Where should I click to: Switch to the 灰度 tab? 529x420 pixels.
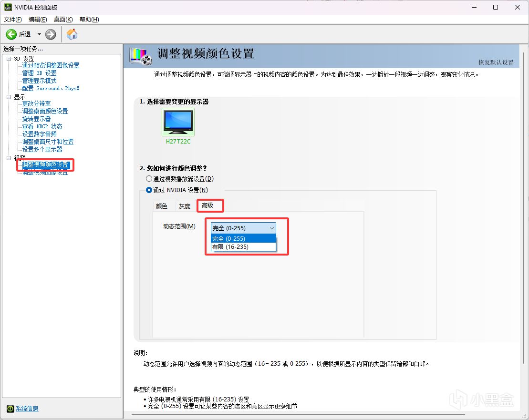click(x=185, y=206)
